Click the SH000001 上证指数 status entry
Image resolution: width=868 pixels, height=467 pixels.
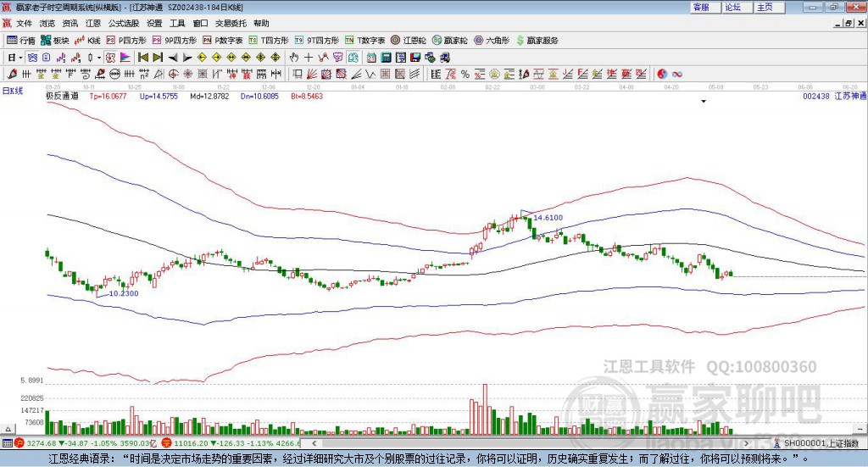pos(821,443)
